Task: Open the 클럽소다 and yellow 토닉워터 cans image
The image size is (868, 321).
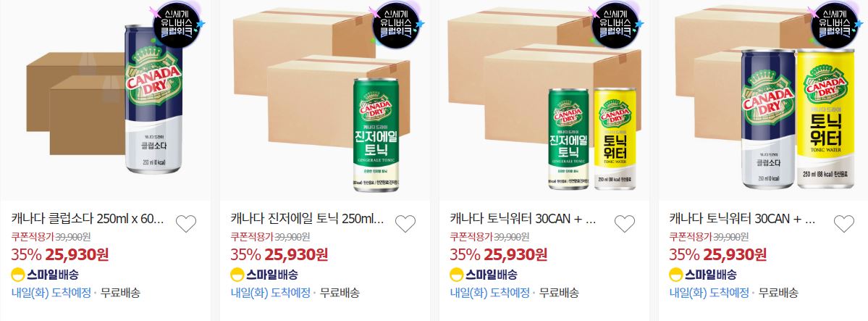Action: (x=763, y=100)
